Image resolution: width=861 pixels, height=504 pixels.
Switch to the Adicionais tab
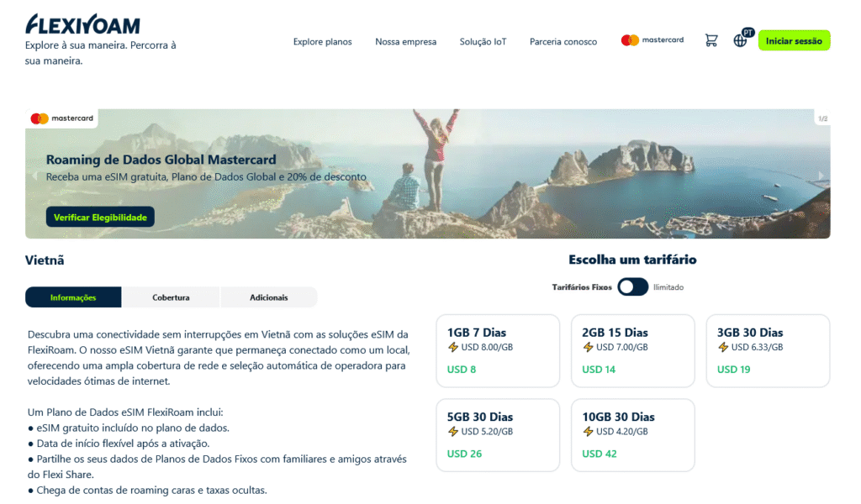pos(268,297)
